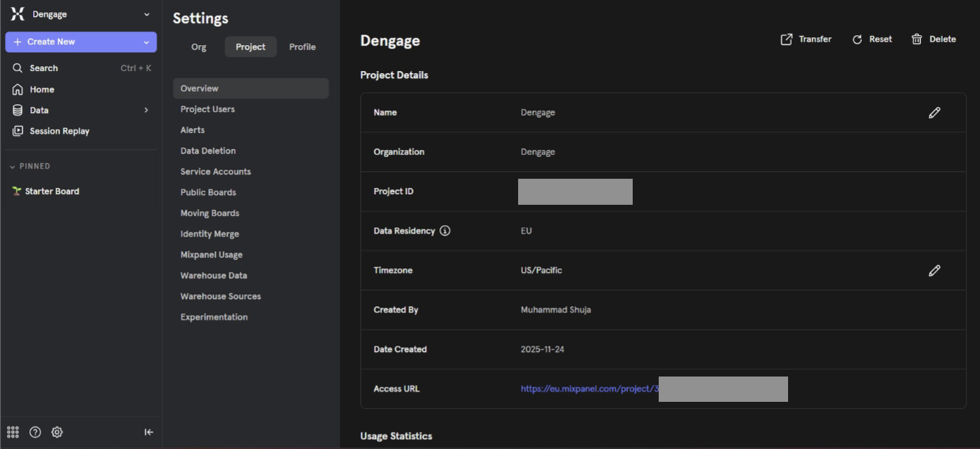Click the Dengage page heading
Viewport: 980px width, 449px height.
[x=390, y=41]
